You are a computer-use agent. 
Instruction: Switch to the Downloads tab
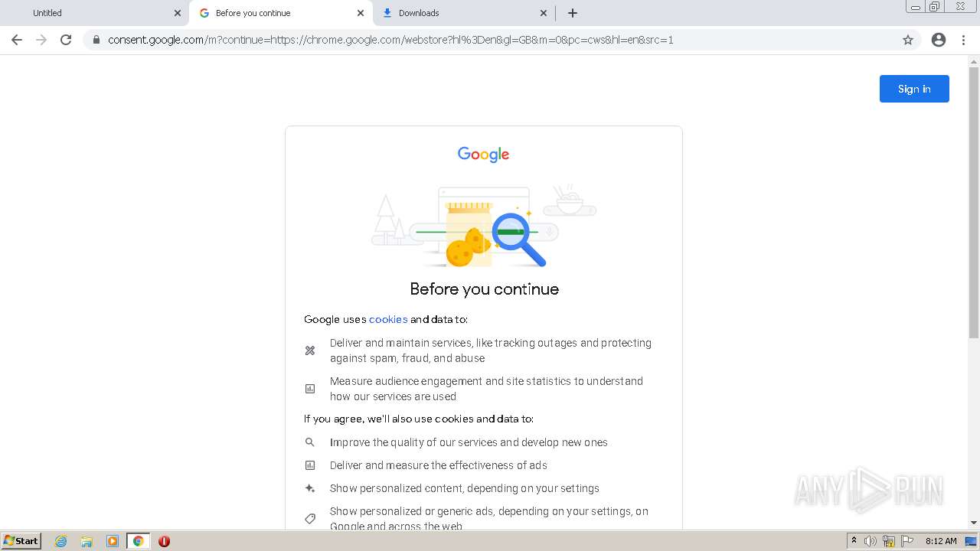pos(464,13)
